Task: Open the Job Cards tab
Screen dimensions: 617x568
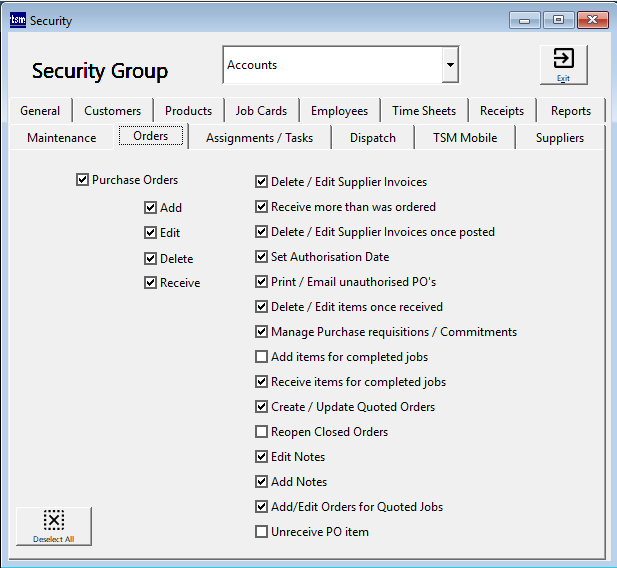Action: [261, 111]
